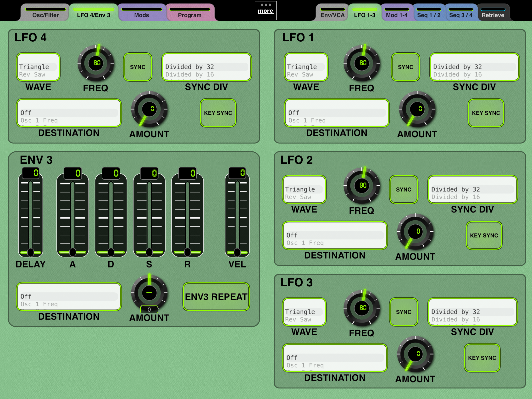Open the Program tab
The image size is (532, 399).
(x=189, y=12)
